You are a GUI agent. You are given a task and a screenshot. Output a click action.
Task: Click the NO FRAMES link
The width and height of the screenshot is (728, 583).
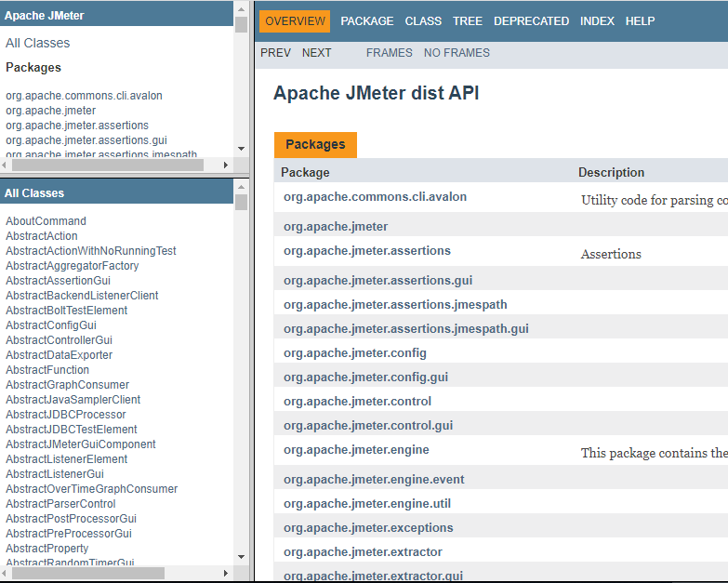[x=457, y=53]
